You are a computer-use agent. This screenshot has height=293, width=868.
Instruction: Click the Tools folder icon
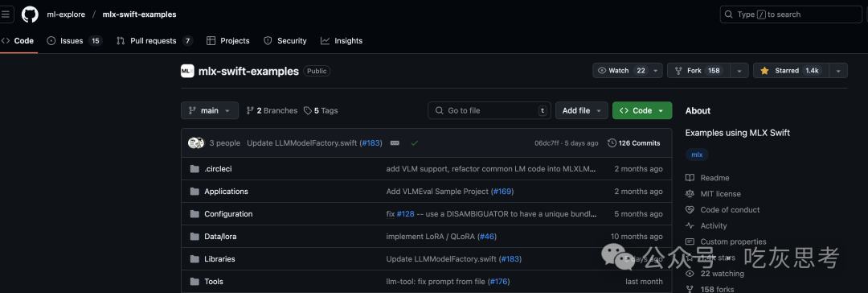coord(194,282)
